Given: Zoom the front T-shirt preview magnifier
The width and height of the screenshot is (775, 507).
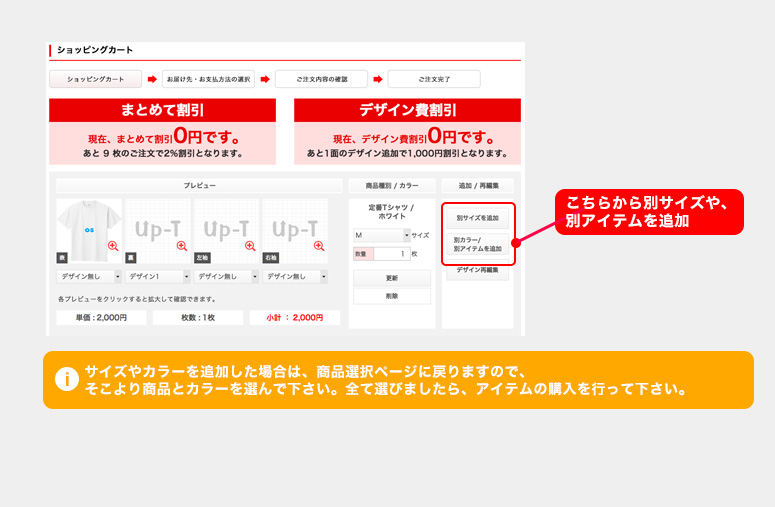Looking at the screenshot, I should pos(113,246).
